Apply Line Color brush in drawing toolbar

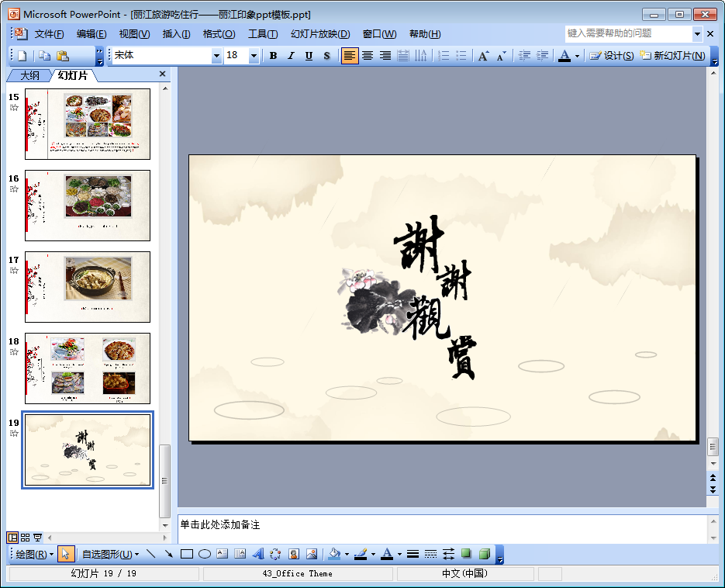[x=361, y=554]
